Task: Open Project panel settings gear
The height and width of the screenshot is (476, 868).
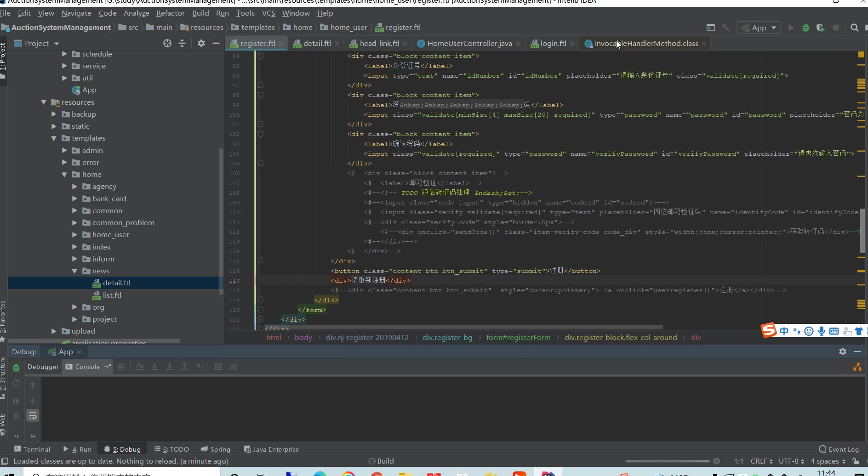Action: click(x=201, y=43)
